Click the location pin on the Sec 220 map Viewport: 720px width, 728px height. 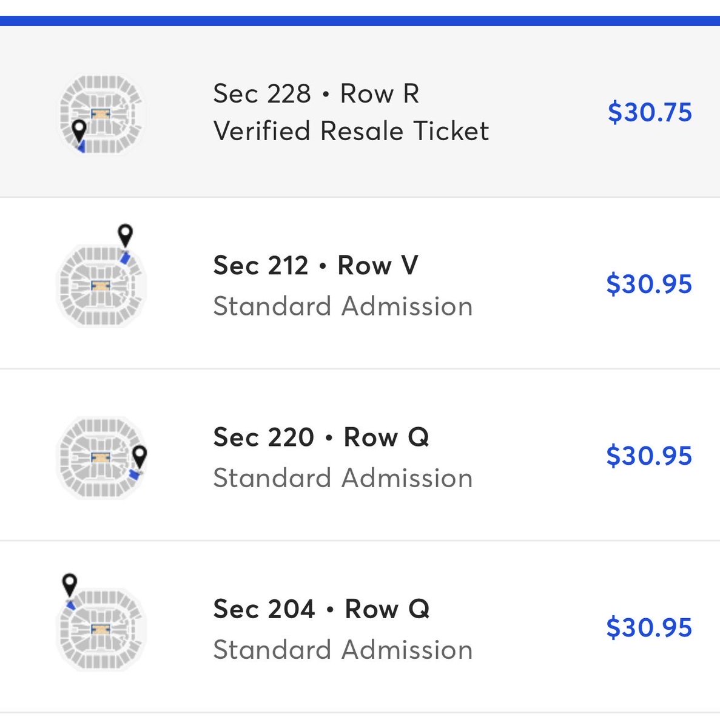coord(140,456)
